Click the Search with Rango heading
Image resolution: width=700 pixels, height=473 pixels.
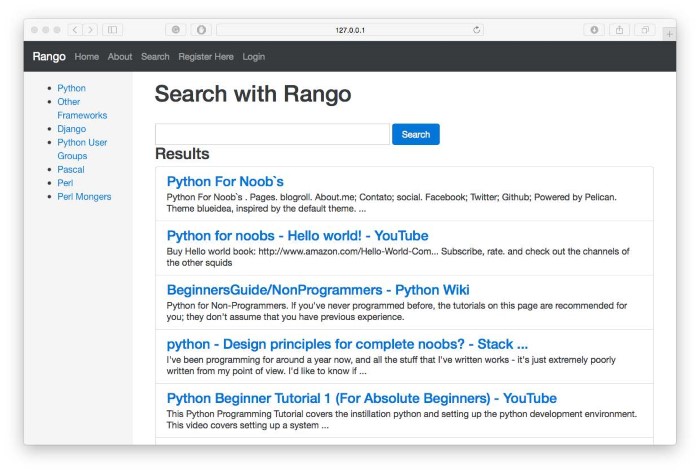click(253, 94)
